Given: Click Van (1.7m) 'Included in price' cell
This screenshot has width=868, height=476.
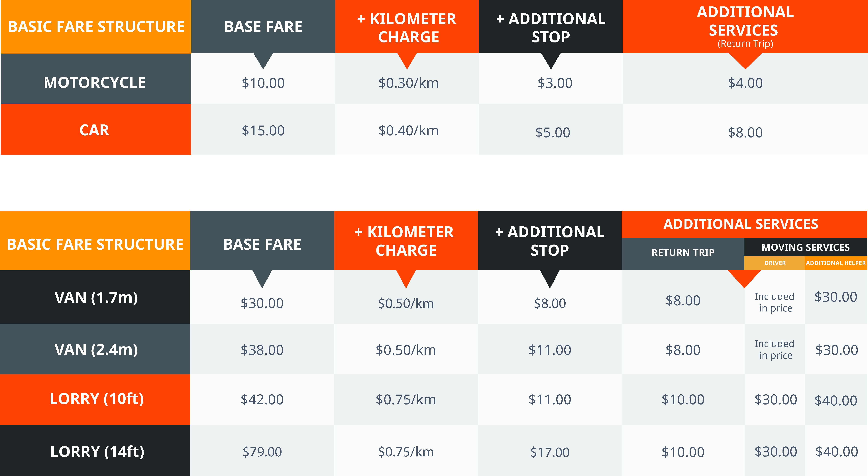Looking at the screenshot, I should 775,302.
